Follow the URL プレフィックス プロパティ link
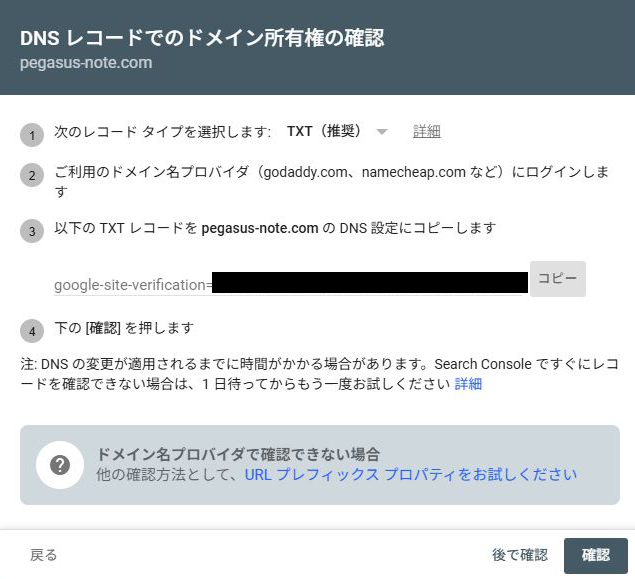Image resolution: width=635 pixels, height=579 pixels. [x=410, y=474]
